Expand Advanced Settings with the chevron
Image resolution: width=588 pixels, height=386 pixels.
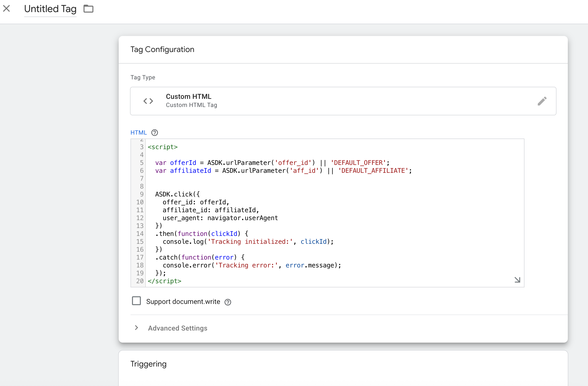click(x=136, y=328)
